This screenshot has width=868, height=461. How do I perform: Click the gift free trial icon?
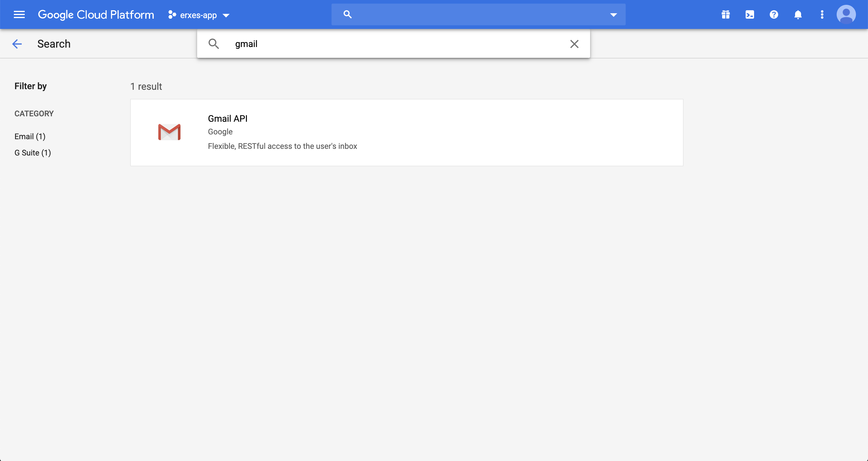tap(725, 14)
